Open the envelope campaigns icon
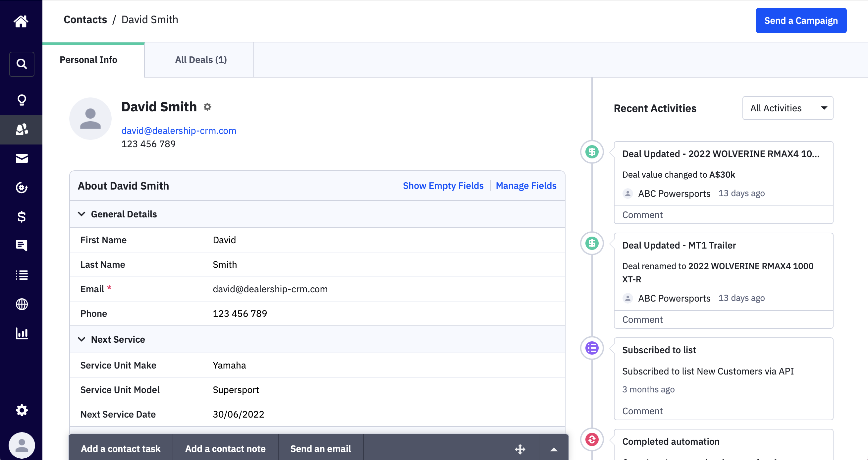 (x=22, y=158)
